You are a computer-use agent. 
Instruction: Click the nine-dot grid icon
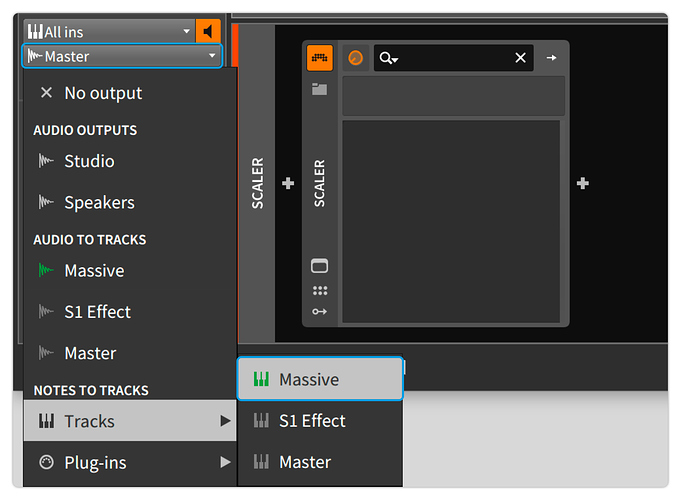point(320,291)
